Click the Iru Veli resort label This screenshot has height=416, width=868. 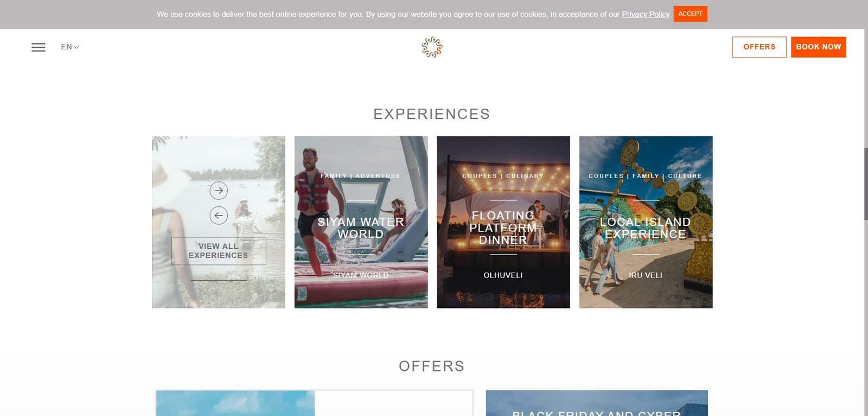coord(646,275)
